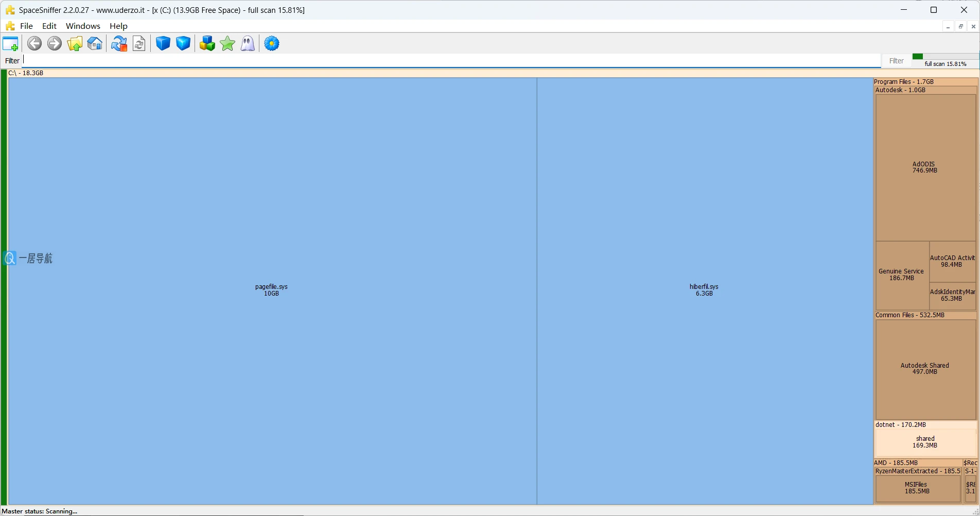
Task: Go up one folder level
Action: 75,44
